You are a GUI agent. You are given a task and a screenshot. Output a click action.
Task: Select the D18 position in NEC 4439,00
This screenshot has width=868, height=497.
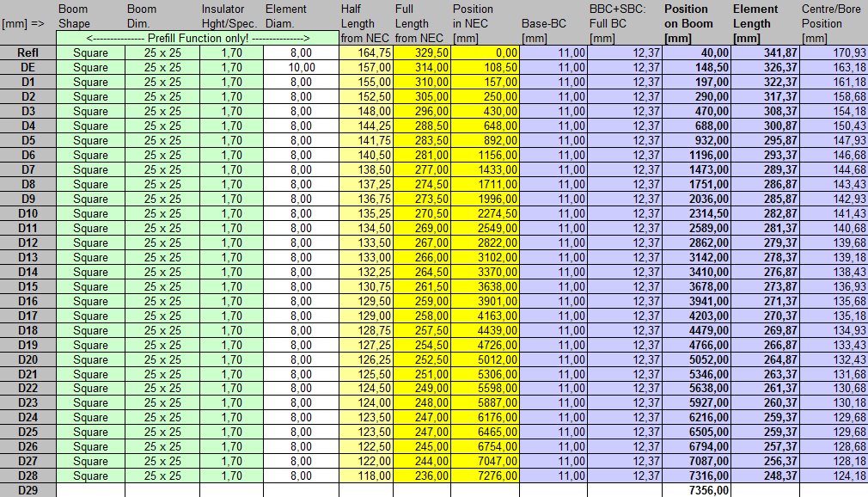[485, 330]
